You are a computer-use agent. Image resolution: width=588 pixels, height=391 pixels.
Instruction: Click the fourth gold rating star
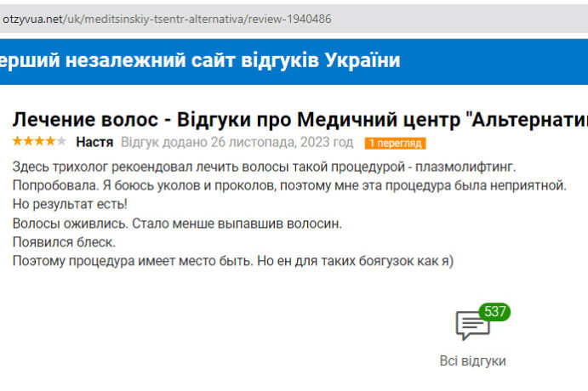tap(49, 141)
